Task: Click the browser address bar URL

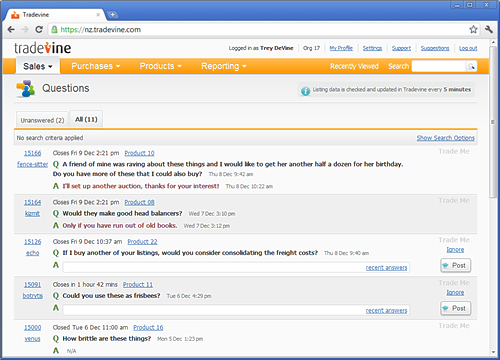Action: click(x=101, y=30)
